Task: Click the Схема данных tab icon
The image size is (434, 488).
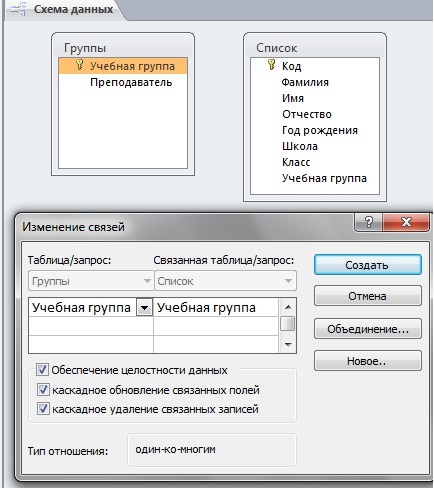Action: coord(18,10)
